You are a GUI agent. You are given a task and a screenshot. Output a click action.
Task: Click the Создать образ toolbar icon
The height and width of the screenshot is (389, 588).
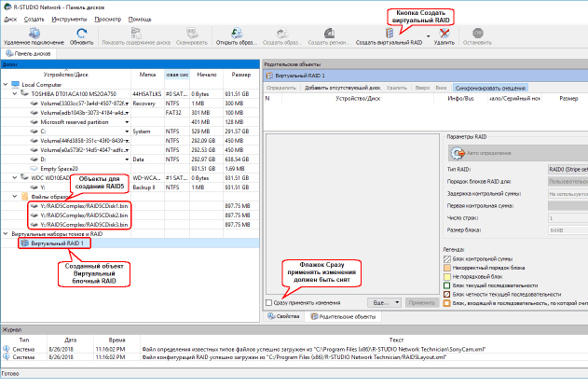tap(282, 33)
